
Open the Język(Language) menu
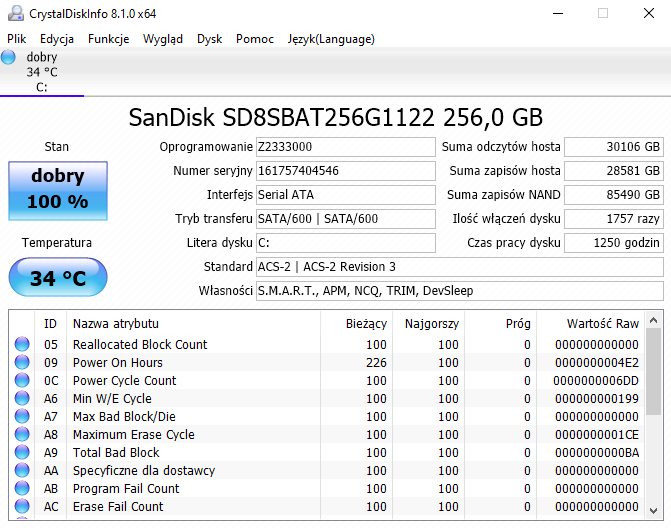click(331, 39)
